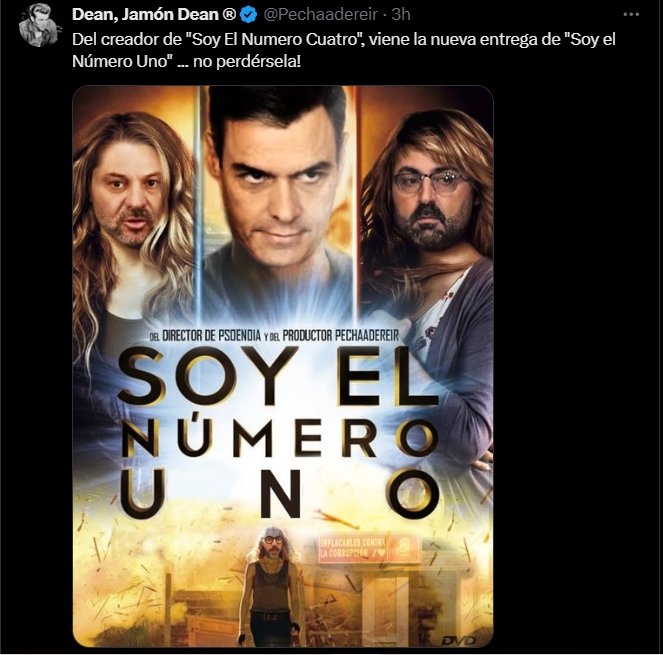
Task: Click the 'SOY EL' title text
Action: point(277,376)
